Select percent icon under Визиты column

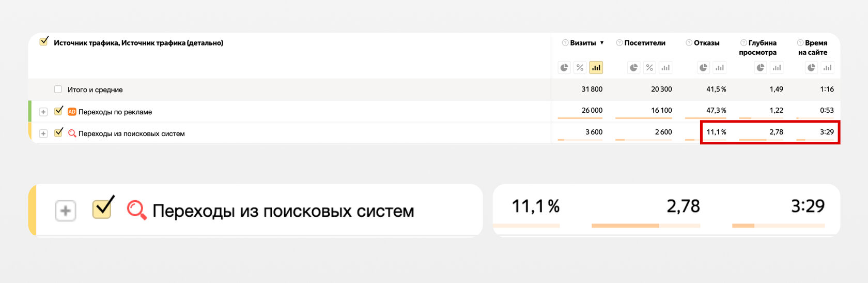point(580,67)
